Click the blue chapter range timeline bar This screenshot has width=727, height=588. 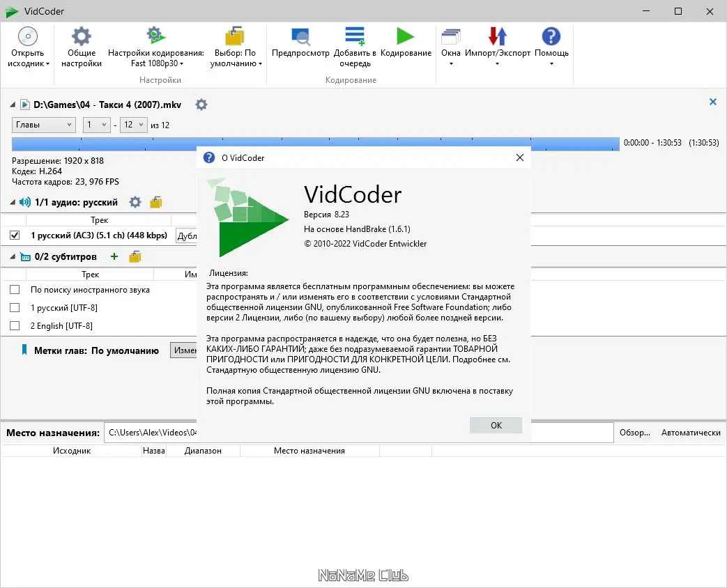point(315,144)
